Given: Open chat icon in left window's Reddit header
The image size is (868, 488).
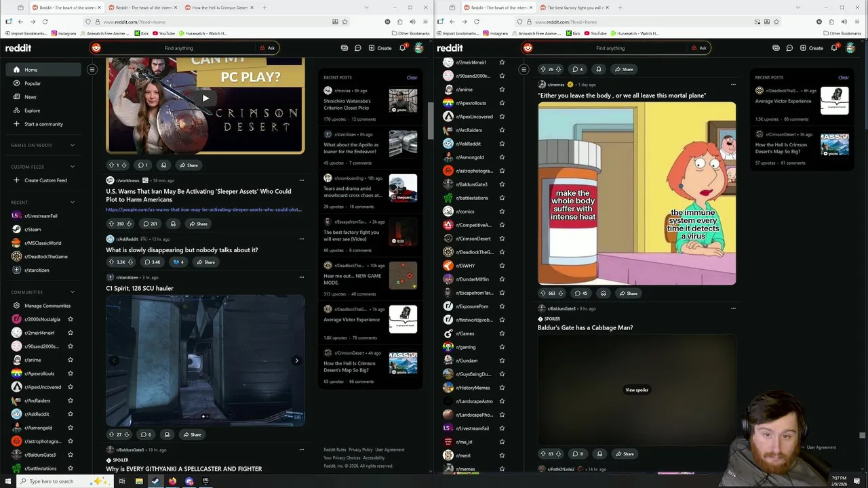Looking at the screenshot, I should [x=358, y=48].
